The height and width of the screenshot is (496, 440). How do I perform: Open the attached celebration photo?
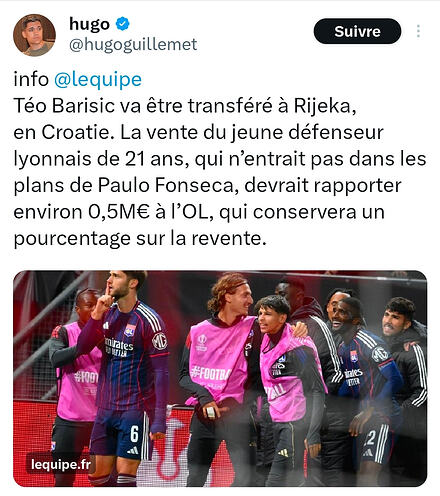pyautogui.click(x=220, y=378)
